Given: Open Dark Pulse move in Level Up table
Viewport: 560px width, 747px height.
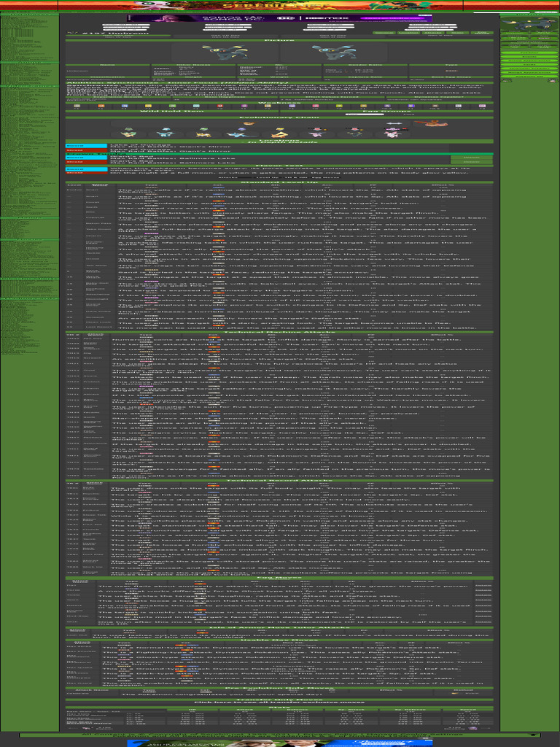Looking at the screenshot, I should coord(97,311).
